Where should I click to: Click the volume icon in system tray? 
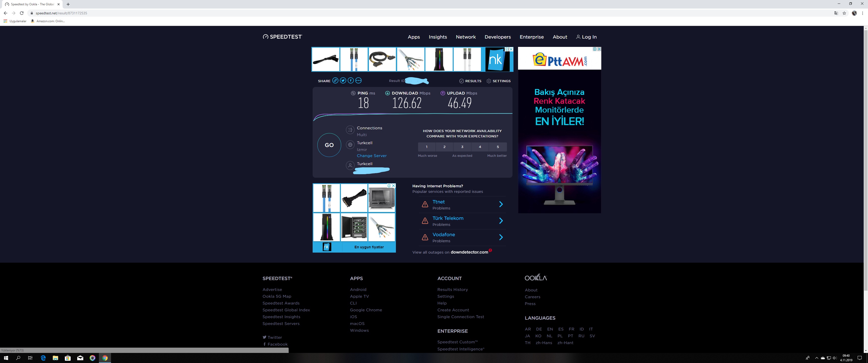coord(834,358)
